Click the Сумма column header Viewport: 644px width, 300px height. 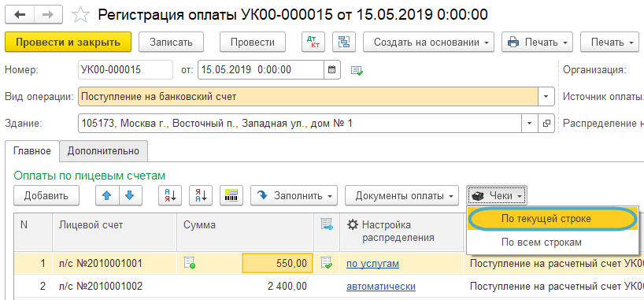pyautogui.click(x=245, y=232)
